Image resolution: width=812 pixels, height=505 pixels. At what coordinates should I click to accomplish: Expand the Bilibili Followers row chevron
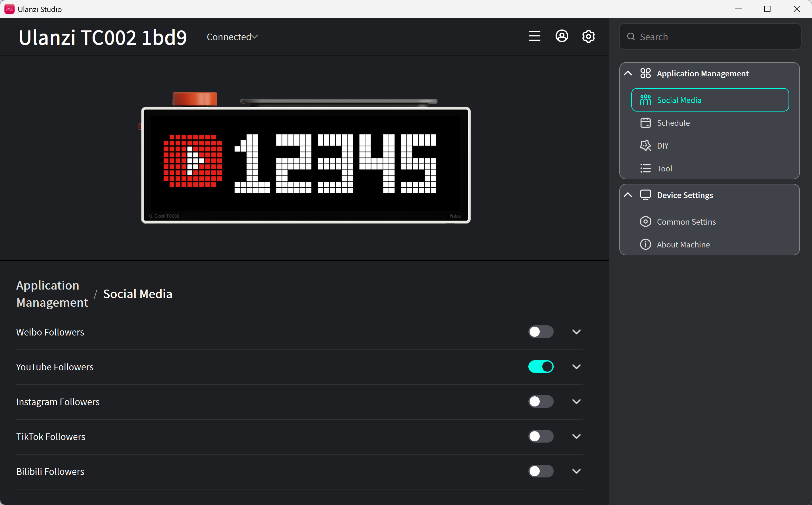[x=576, y=471]
